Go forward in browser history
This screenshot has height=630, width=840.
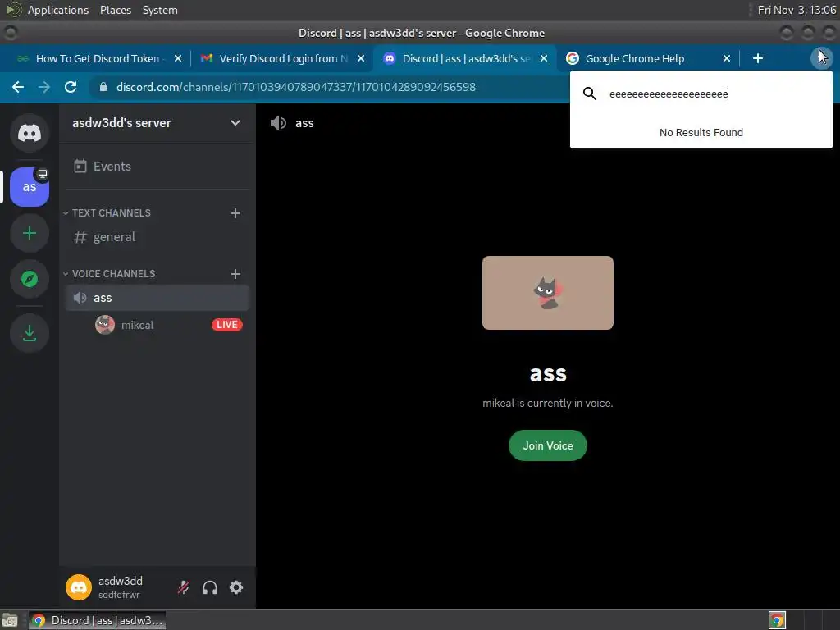[44, 87]
